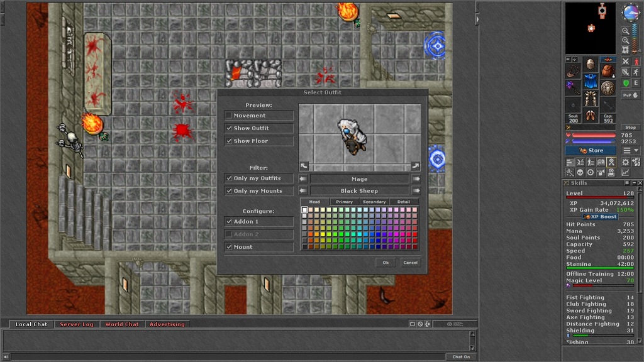Select offensive crossed-swords fight mode
This screenshot has height=362, width=644.
tap(626, 62)
